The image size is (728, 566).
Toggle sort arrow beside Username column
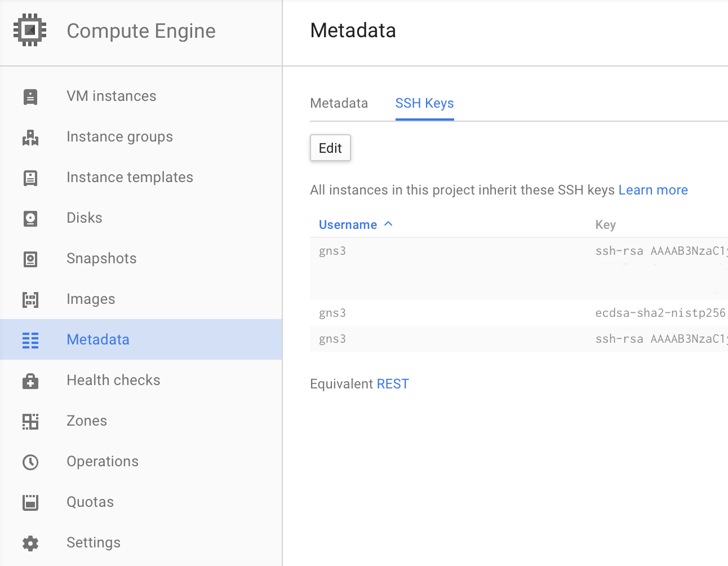[388, 224]
